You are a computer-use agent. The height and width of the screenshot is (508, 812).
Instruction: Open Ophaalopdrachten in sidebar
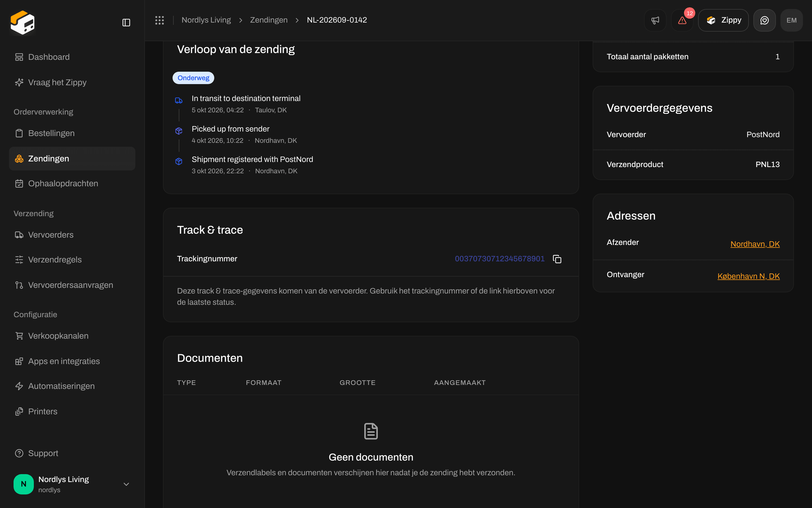point(72,183)
